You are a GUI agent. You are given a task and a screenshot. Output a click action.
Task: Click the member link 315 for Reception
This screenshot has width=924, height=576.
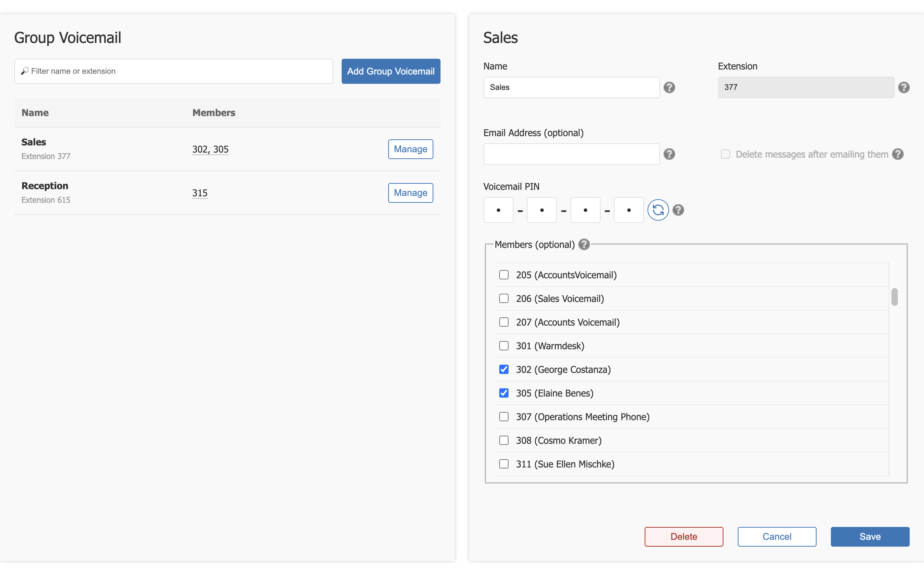[200, 193]
